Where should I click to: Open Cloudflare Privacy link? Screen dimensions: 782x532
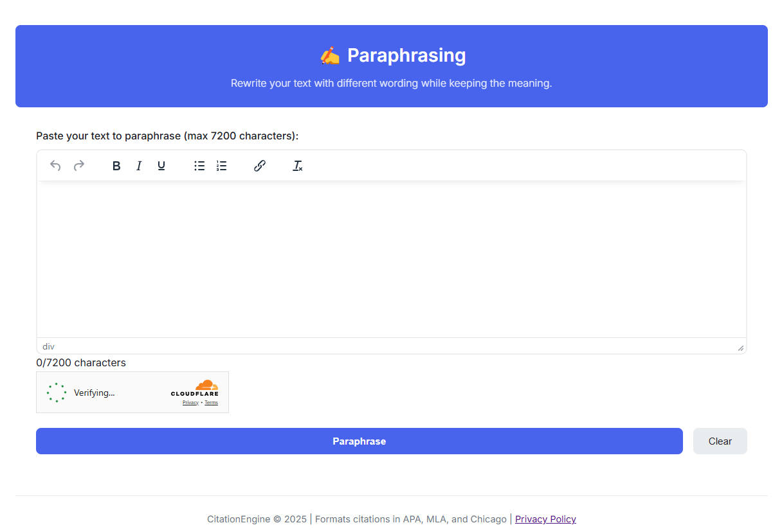(x=190, y=403)
